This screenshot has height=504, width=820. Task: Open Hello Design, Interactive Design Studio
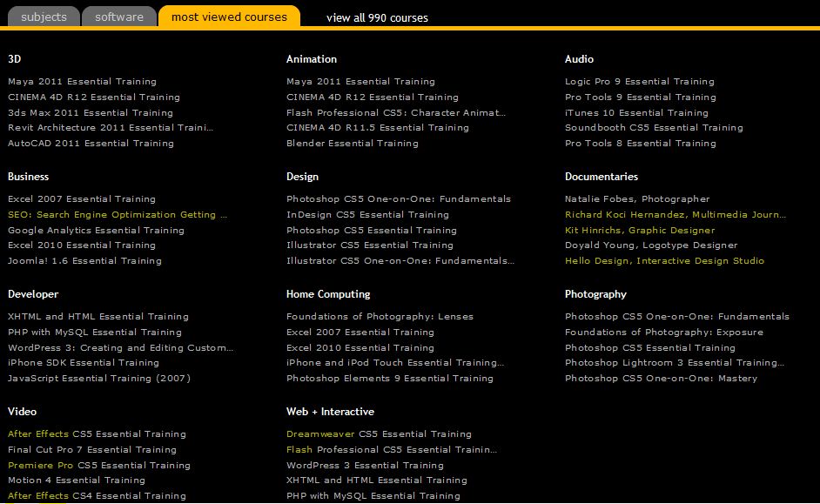coord(665,261)
